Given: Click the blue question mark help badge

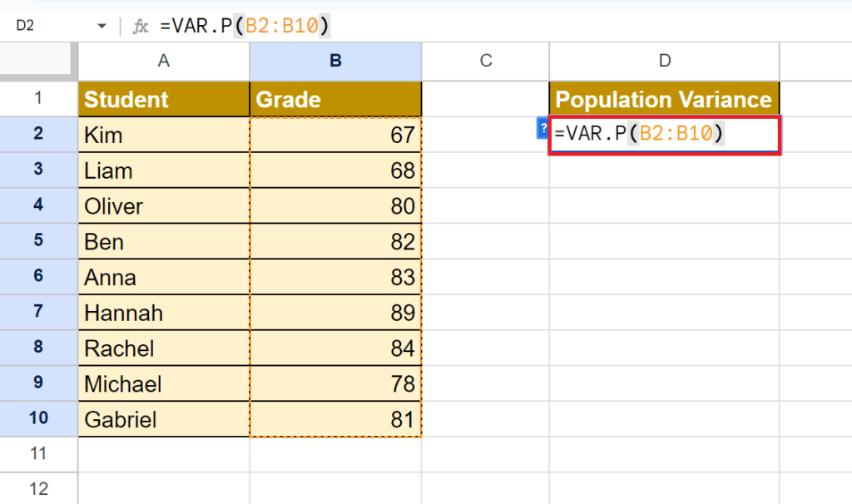Looking at the screenshot, I should point(541,130).
